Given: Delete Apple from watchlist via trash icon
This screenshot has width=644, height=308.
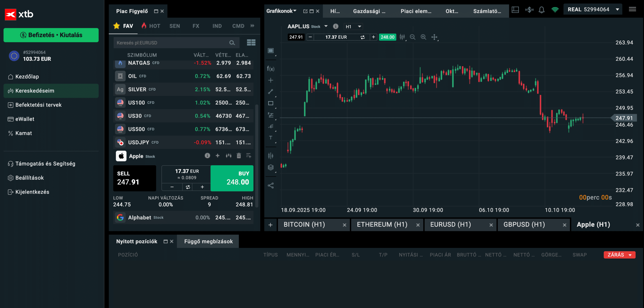Looking at the screenshot, I should tap(239, 156).
